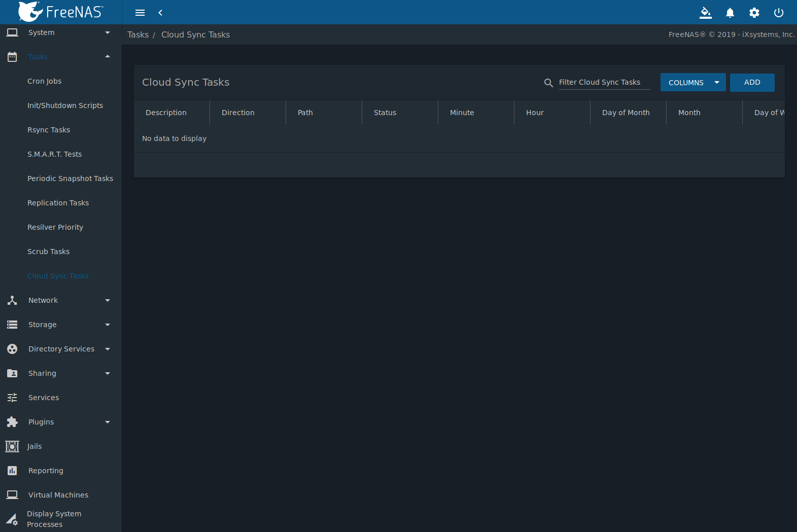The width and height of the screenshot is (797, 532).
Task: Click the Tasks calendar icon
Action: tap(12, 57)
